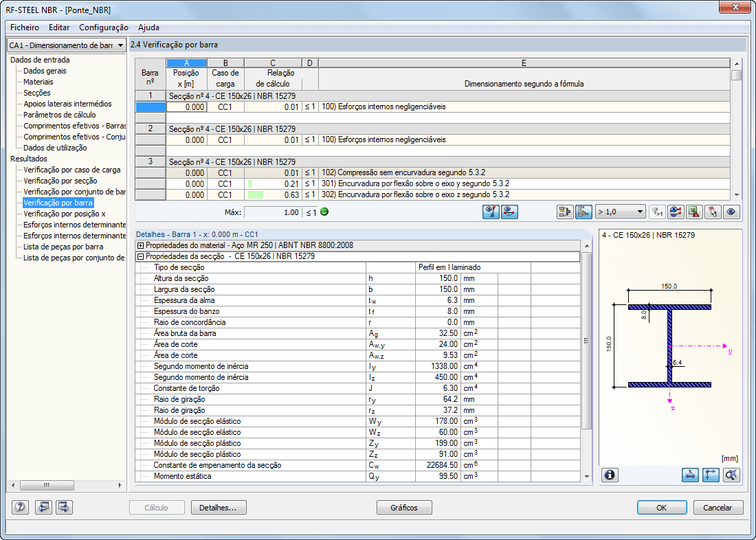Open Verificação por caso de carga
The width and height of the screenshot is (756, 540).
pos(72,170)
